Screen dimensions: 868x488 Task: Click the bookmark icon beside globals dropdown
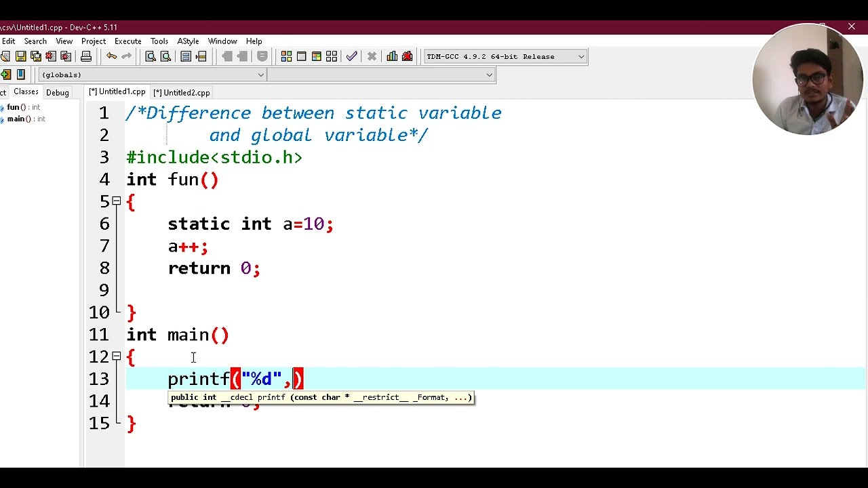(21, 75)
